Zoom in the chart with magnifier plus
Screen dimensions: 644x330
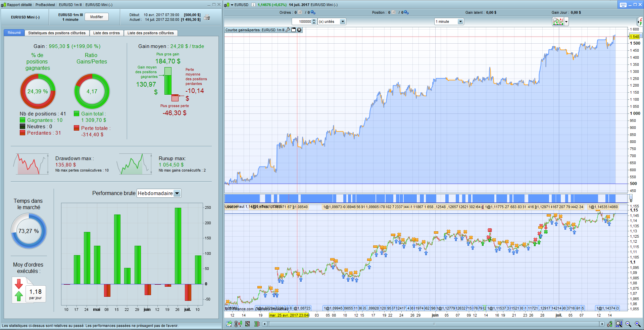[637, 324]
